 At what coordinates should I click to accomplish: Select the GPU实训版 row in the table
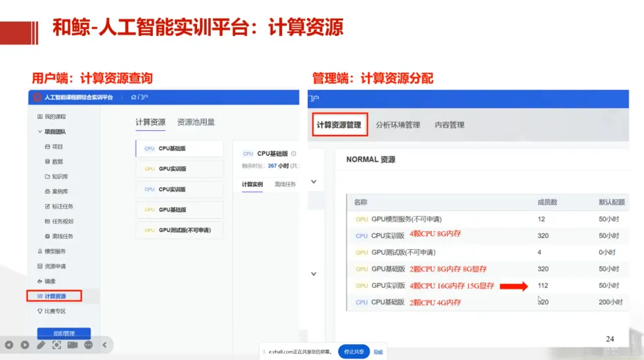point(488,286)
